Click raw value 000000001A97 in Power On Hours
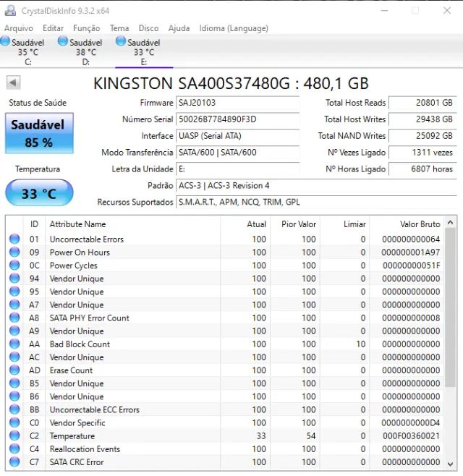This screenshot has height=476, width=463. [410, 252]
